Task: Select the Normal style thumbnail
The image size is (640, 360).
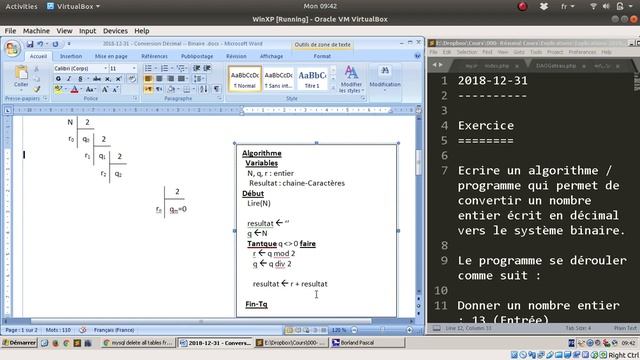Action: [x=244, y=79]
